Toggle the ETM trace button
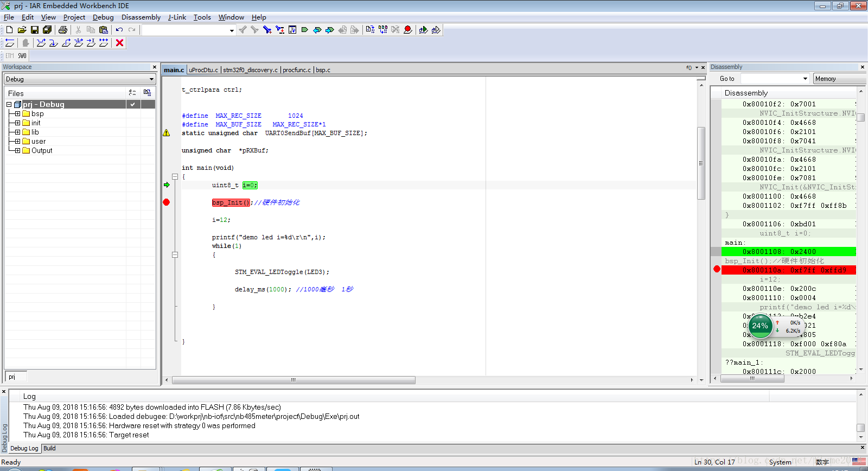This screenshot has width=868, height=471. [x=10, y=56]
